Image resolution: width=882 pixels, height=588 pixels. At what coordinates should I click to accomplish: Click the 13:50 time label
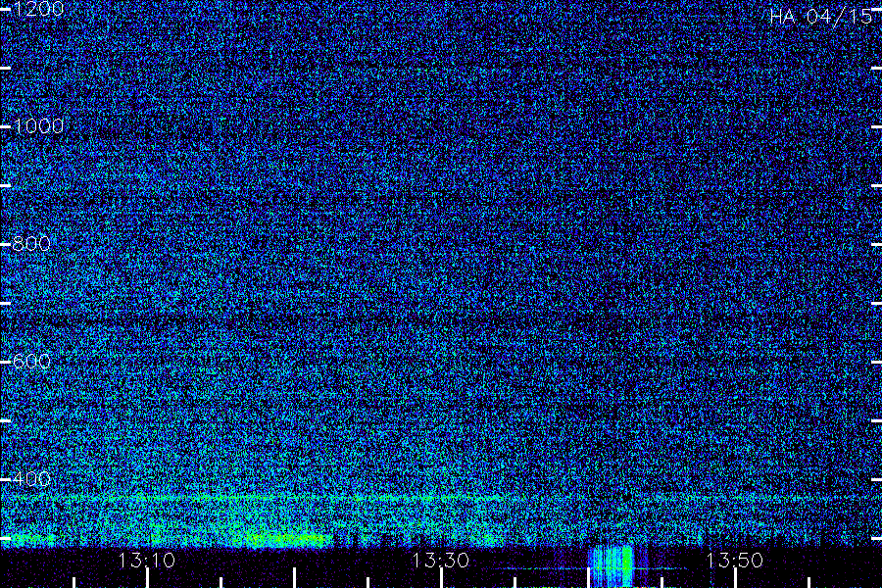click(735, 561)
